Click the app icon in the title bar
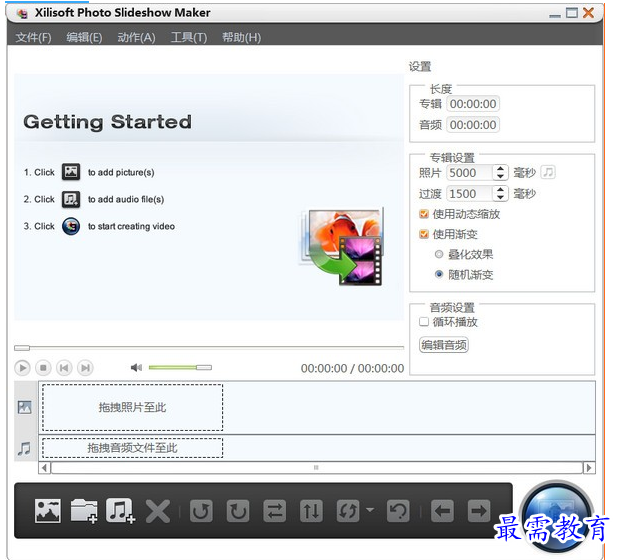 [x=22, y=13]
